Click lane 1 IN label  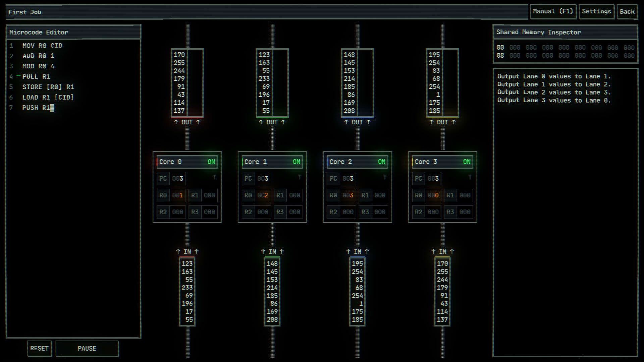272,251
